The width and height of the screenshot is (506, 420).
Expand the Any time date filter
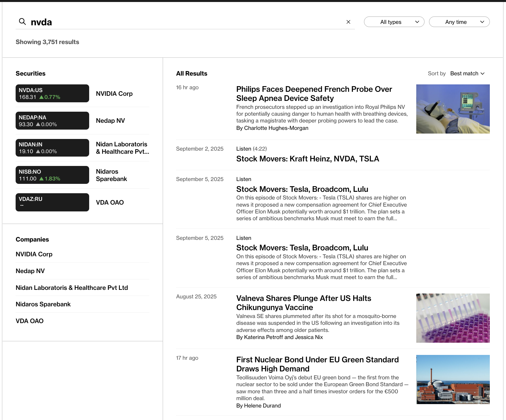(459, 22)
